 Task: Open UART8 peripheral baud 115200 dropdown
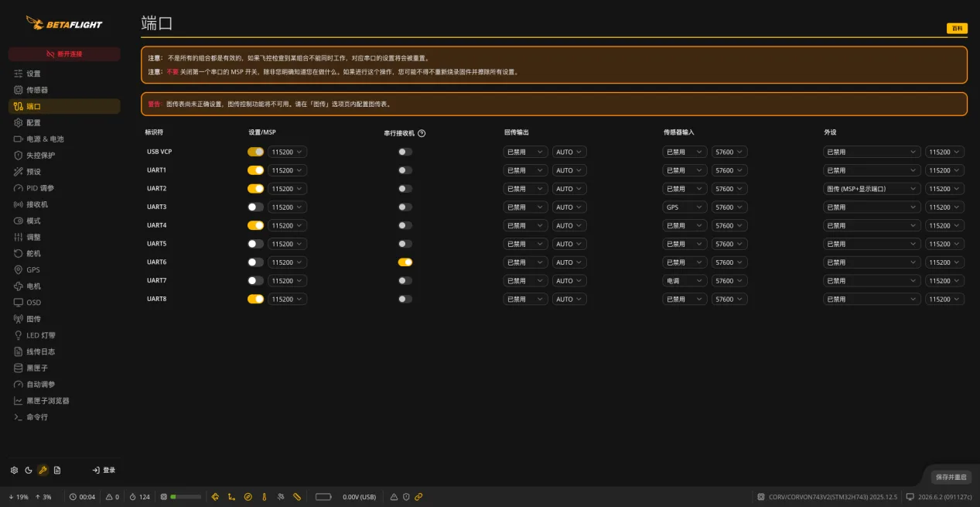[x=944, y=299]
